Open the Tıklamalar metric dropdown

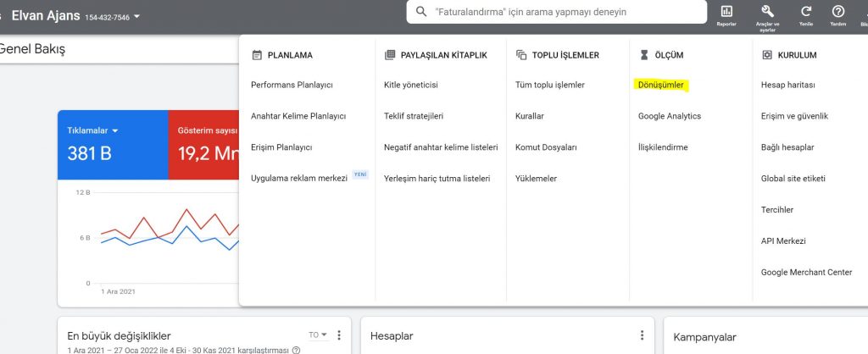click(x=115, y=131)
